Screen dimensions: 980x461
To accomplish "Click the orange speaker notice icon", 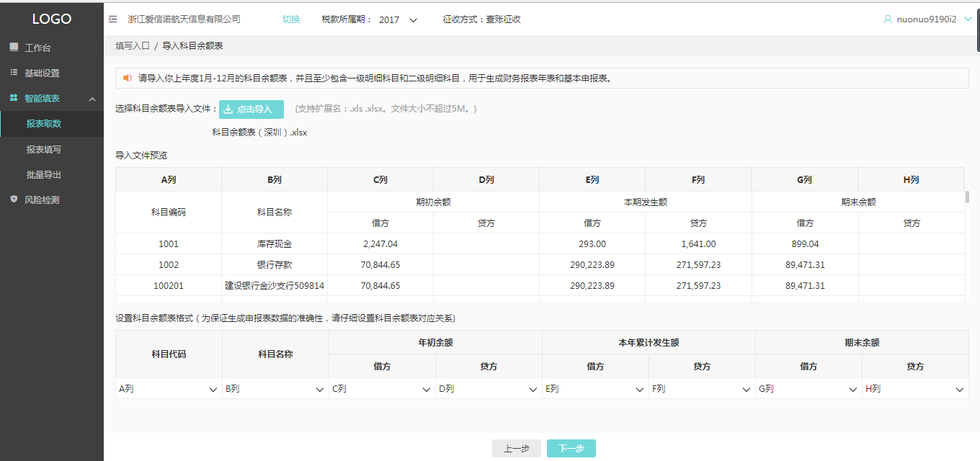I will (x=127, y=78).
